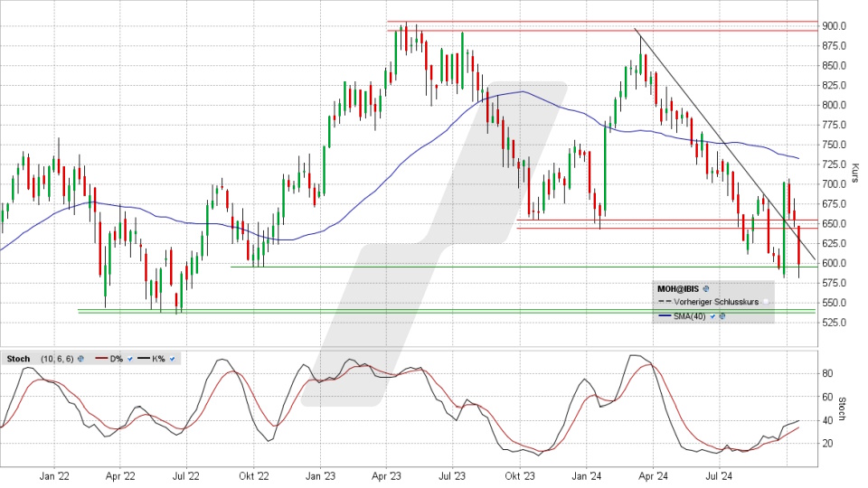Click the Apr '24 date label
This screenshot has height=488, width=868.
point(653,476)
